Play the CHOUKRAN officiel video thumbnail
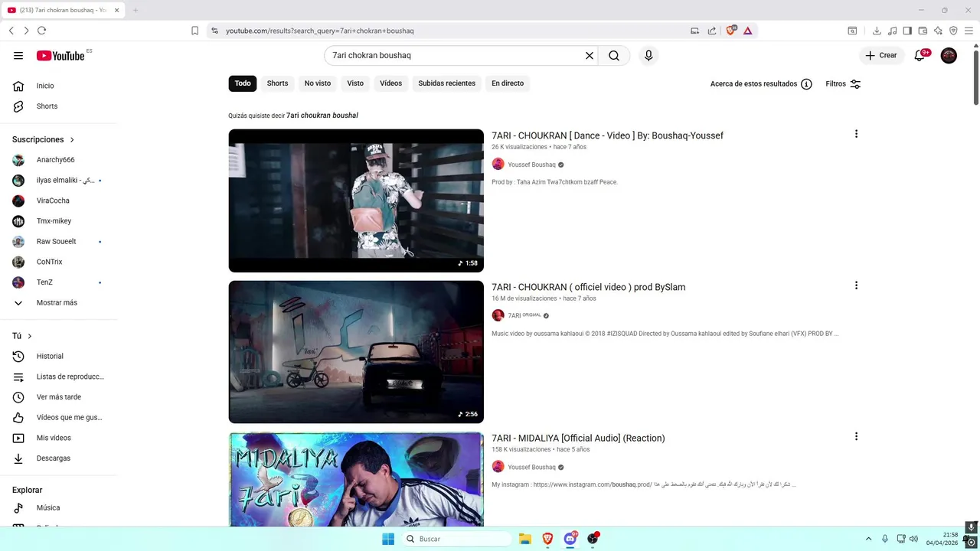980x551 pixels. tap(356, 352)
